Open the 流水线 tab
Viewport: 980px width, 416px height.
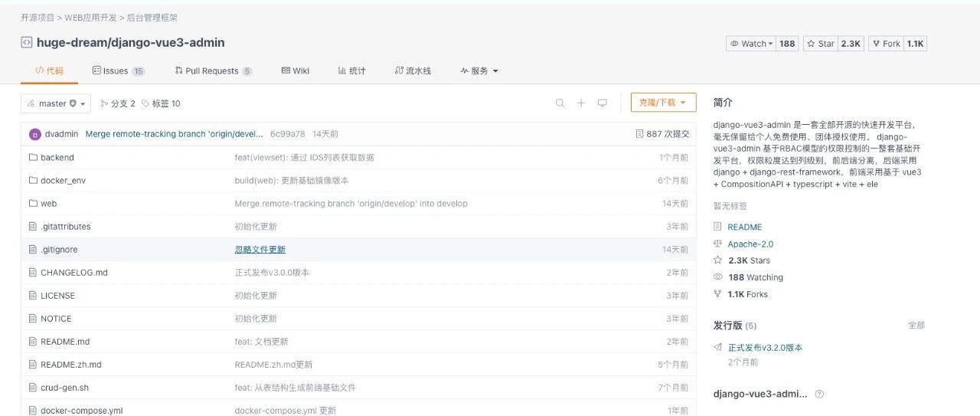coord(413,70)
